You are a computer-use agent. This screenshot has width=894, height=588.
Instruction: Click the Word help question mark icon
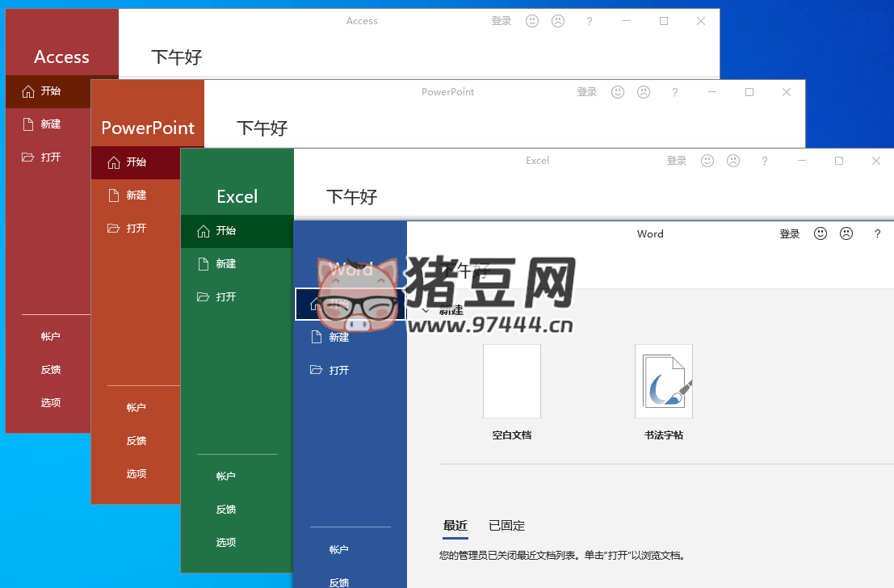click(878, 233)
